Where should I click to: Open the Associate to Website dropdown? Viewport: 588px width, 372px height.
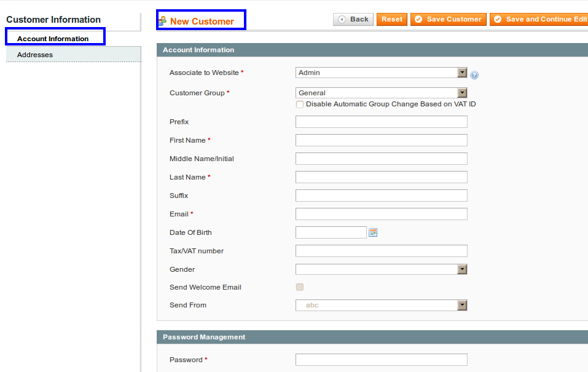(381, 73)
